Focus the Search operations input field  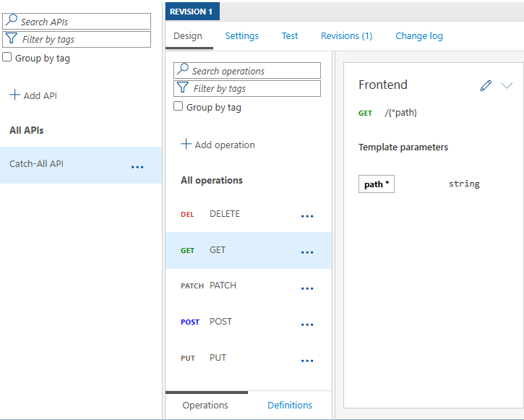click(x=247, y=71)
